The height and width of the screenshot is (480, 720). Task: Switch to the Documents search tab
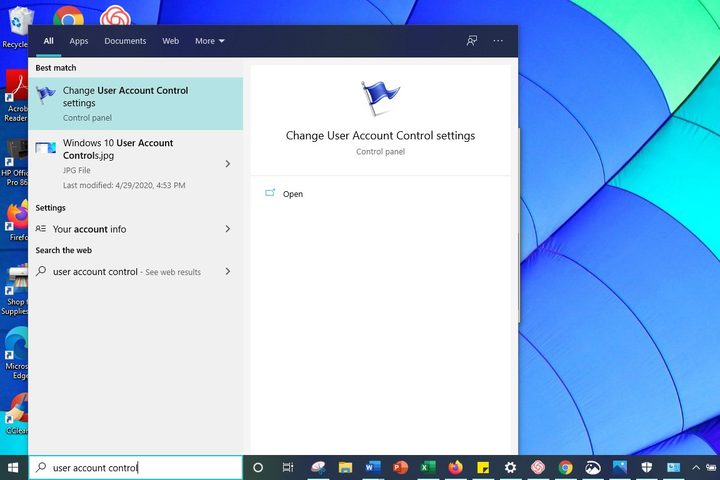point(125,41)
